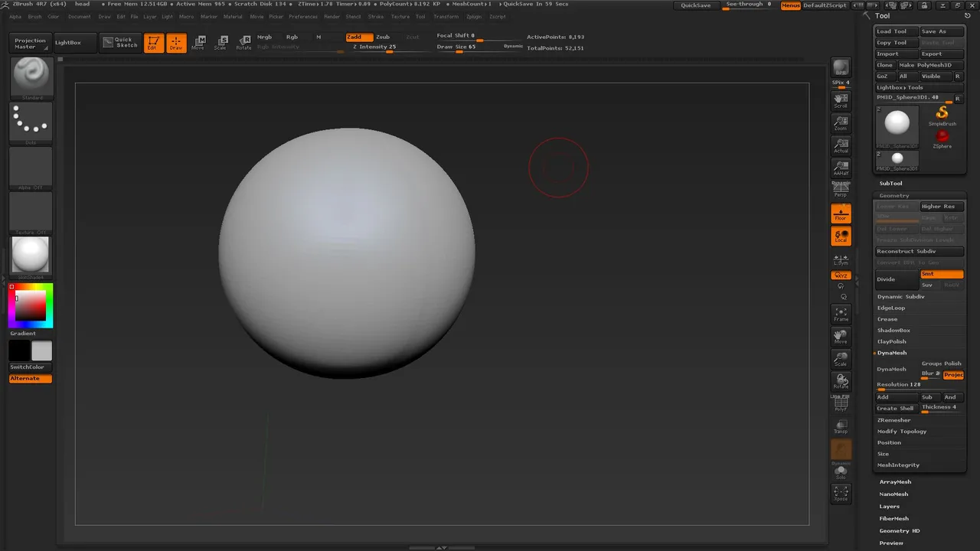The width and height of the screenshot is (980, 551).
Task: Click the Zoom canvas icon
Action: pos(841,123)
